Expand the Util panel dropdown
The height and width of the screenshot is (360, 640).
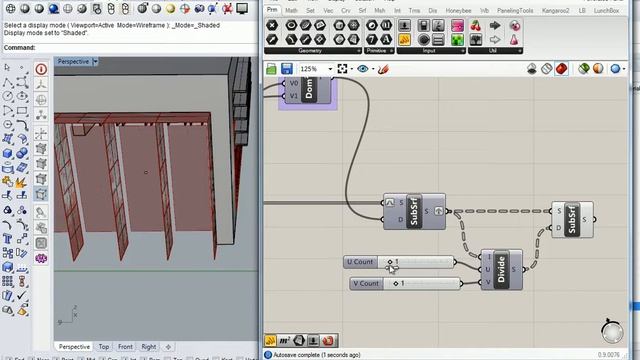[520, 51]
